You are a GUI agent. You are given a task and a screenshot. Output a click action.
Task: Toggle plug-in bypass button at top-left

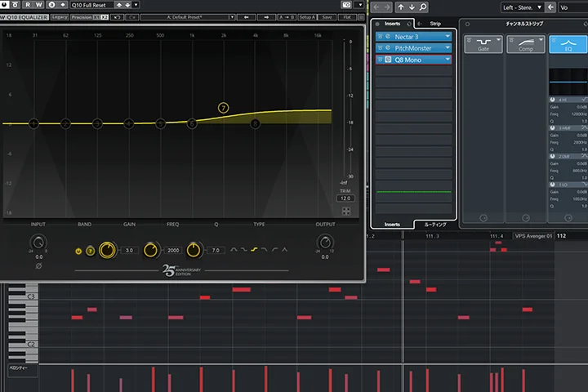click(15, 5)
